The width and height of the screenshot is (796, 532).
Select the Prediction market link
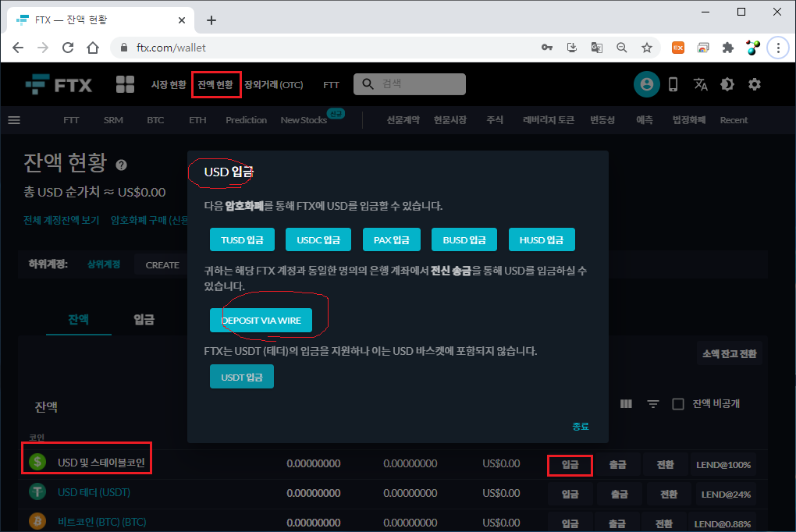click(246, 120)
